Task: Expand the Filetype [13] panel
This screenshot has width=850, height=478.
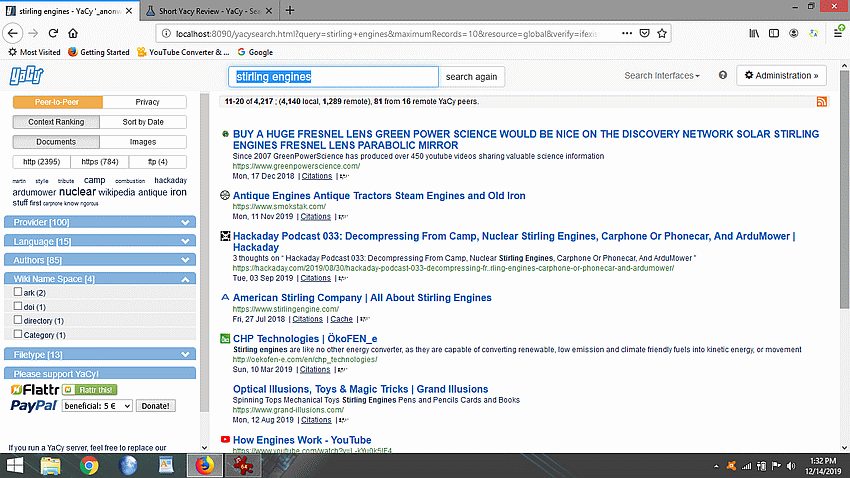Action: point(100,354)
